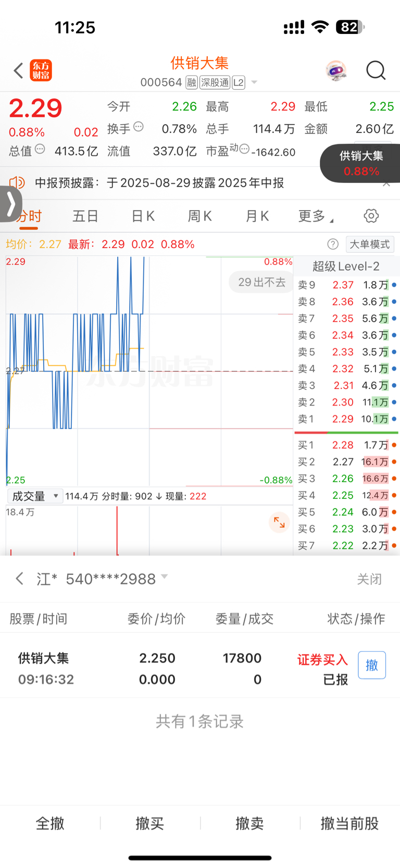Tap the battery indicator in status bar

[351, 27]
